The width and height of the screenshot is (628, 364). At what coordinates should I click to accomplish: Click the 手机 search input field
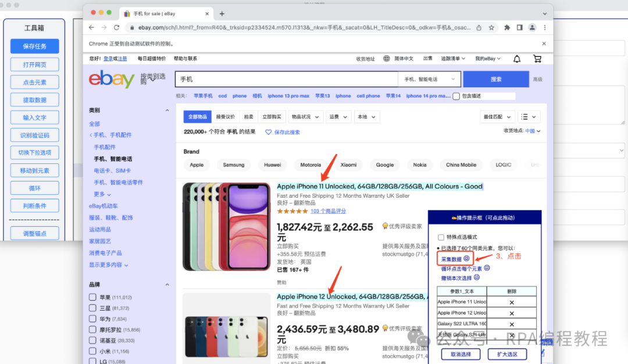point(287,79)
